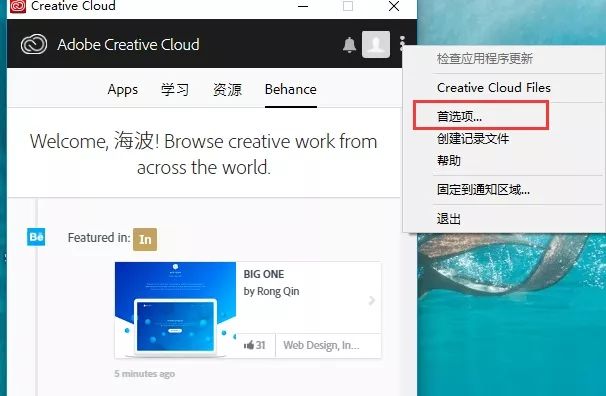The height and width of the screenshot is (396, 606).
Task: Click the BIG ONE project title
Action: click(264, 274)
